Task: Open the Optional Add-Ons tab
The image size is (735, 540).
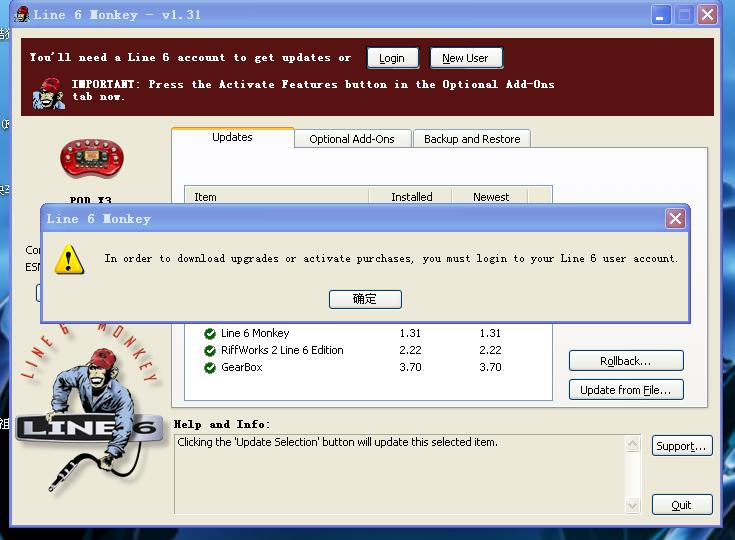Action: [x=352, y=139]
